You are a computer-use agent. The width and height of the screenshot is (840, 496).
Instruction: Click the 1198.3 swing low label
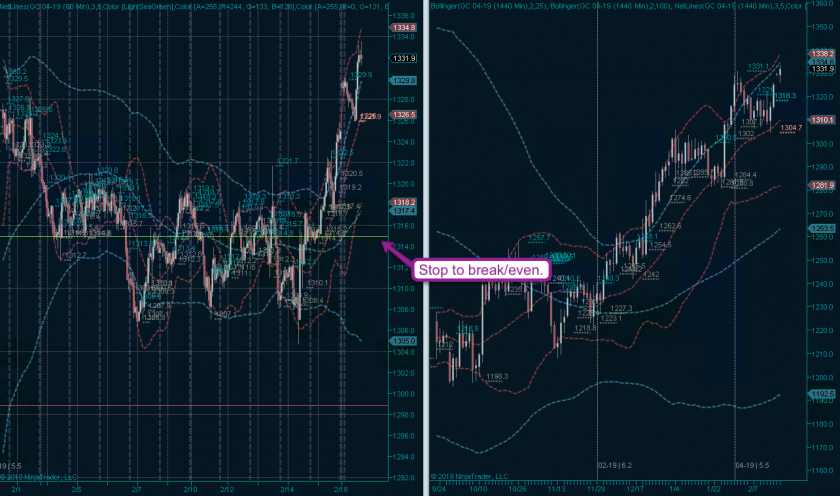497,377
